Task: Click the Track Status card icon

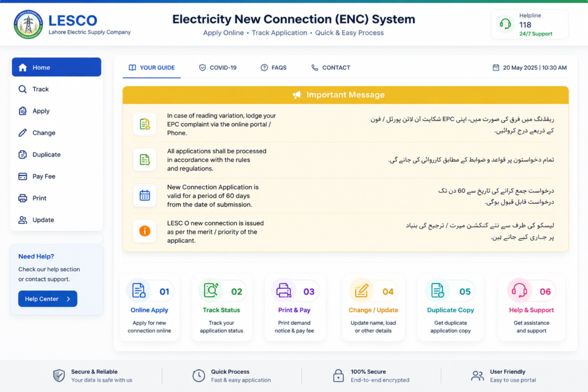Action: [x=211, y=290]
